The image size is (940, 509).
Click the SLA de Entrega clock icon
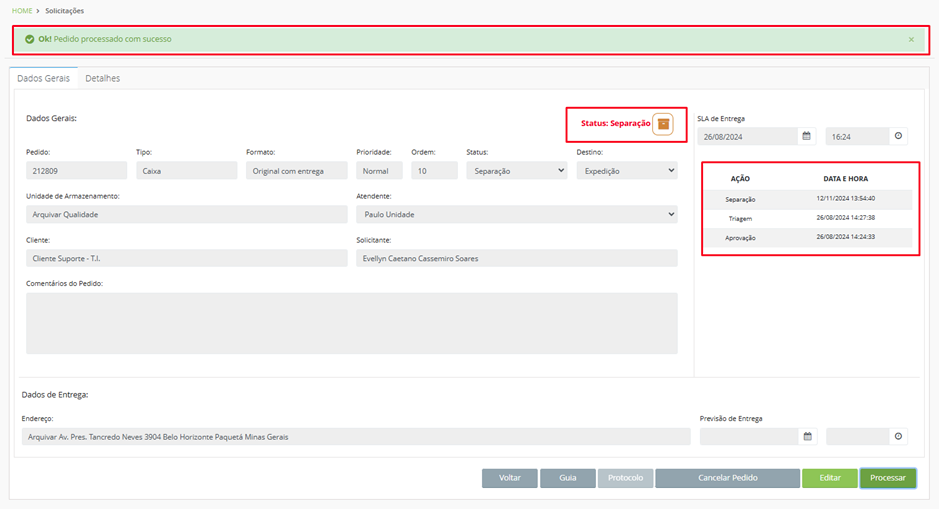898,136
